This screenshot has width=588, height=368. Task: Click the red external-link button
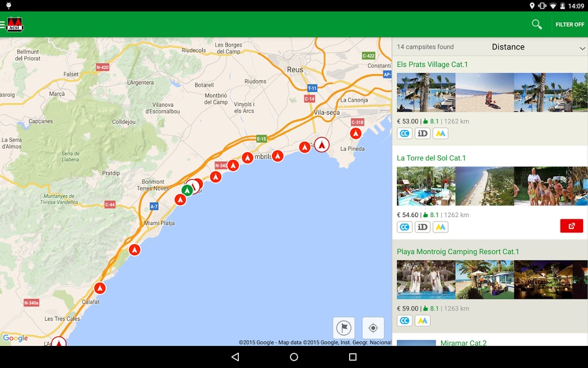(571, 226)
